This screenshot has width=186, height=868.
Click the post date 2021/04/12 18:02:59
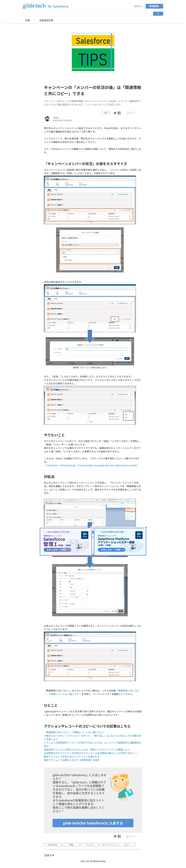[x=62, y=120]
